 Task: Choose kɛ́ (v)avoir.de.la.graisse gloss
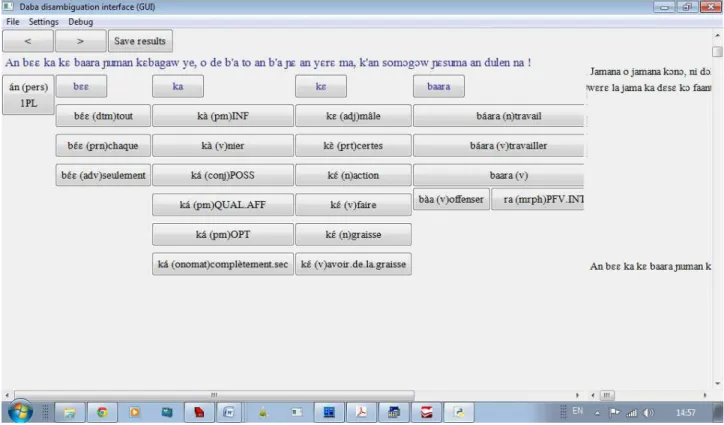353,264
